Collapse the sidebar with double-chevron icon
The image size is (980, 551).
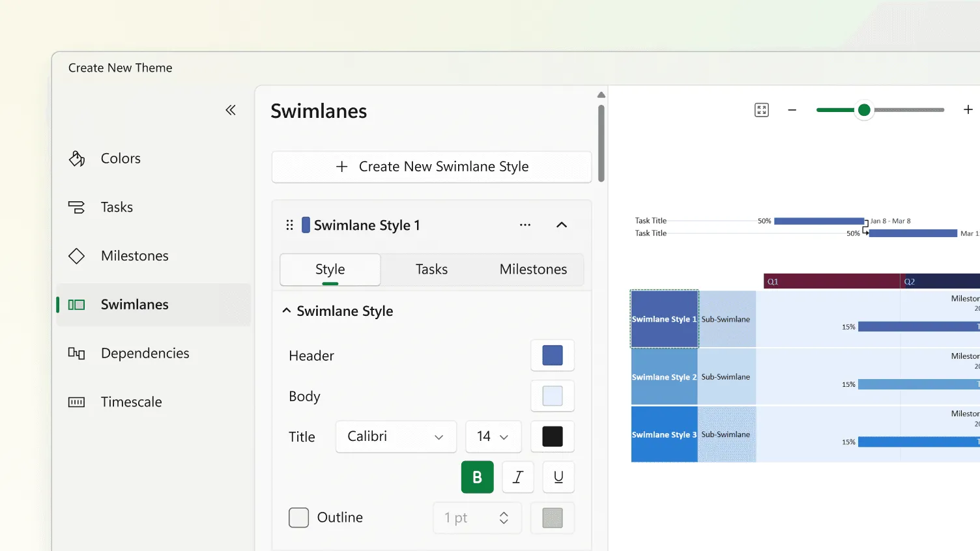[231, 110]
